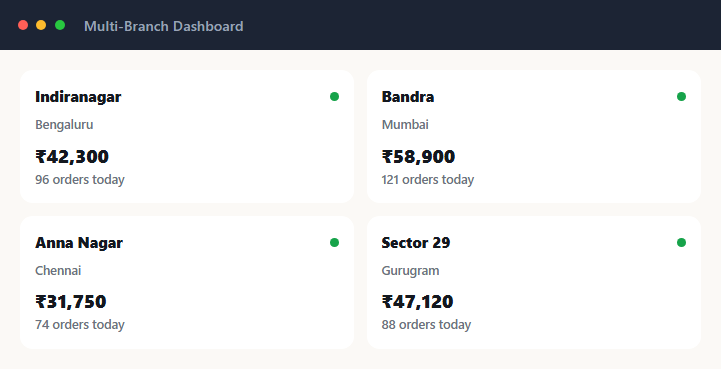Open the Bandra branch card

pos(534,136)
